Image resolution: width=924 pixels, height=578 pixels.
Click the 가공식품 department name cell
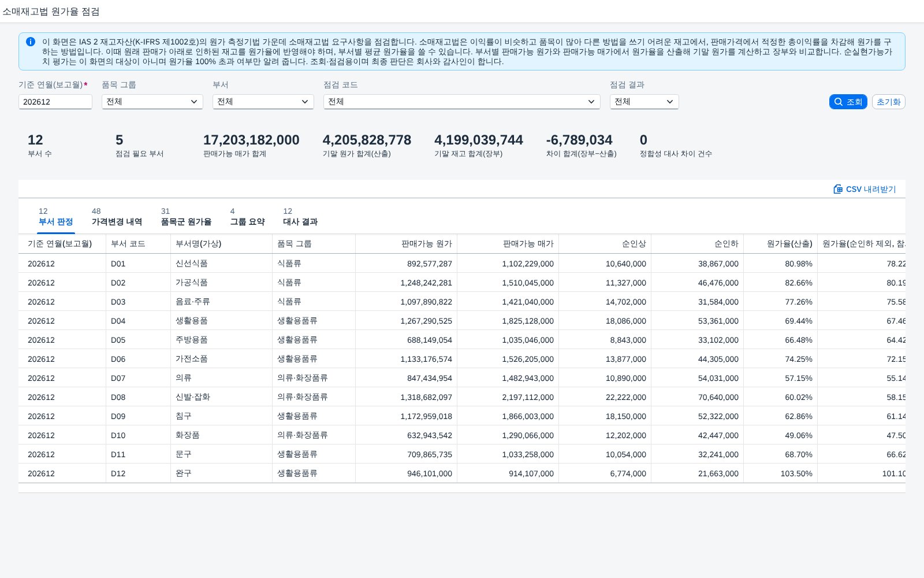click(x=222, y=283)
